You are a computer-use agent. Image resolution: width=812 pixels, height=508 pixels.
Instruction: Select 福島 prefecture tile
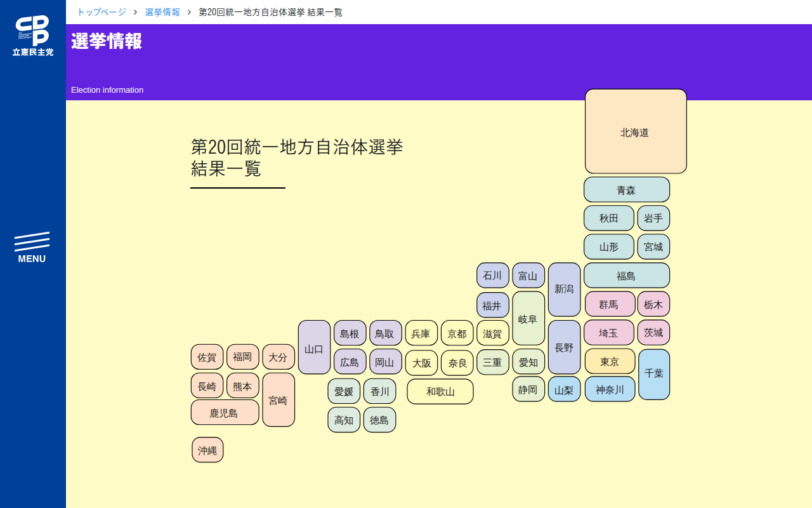tap(627, 276)
